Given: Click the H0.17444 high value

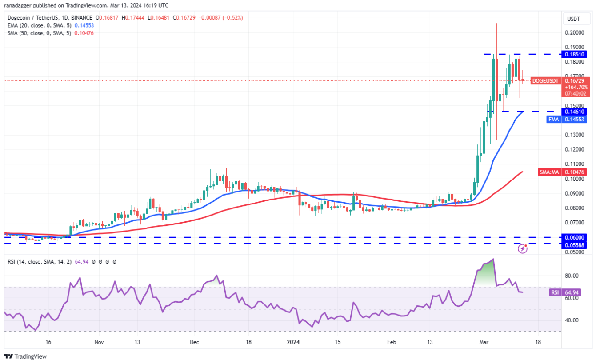Looking at the screenshot, I should tap(133, 18).
